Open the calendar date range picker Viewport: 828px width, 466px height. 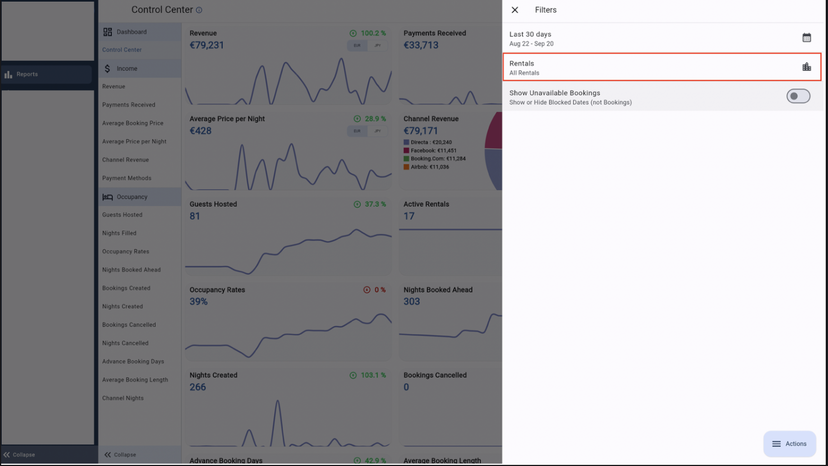pos(806,38)
